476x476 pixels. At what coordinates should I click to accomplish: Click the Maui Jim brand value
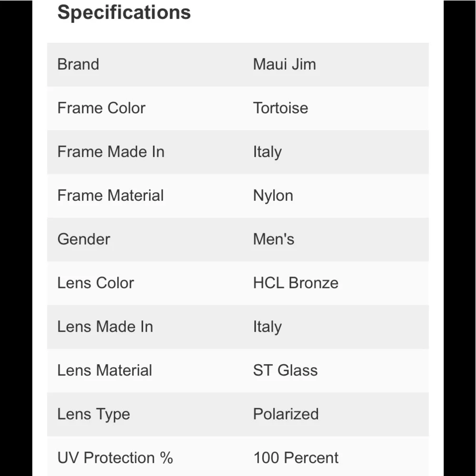[x=285, y=64]
